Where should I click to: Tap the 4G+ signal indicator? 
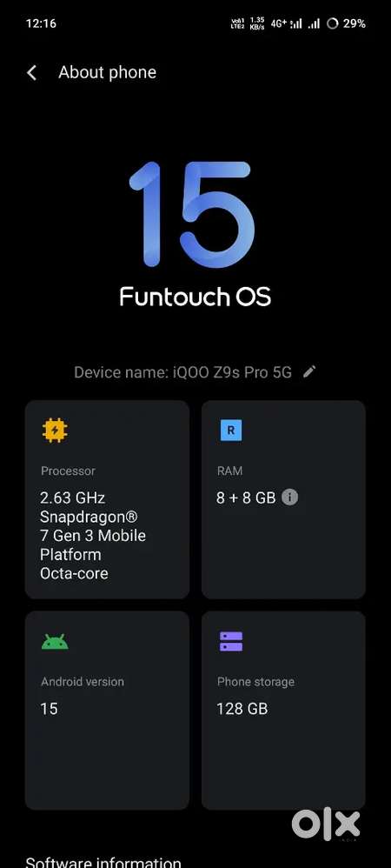point(277,23)
